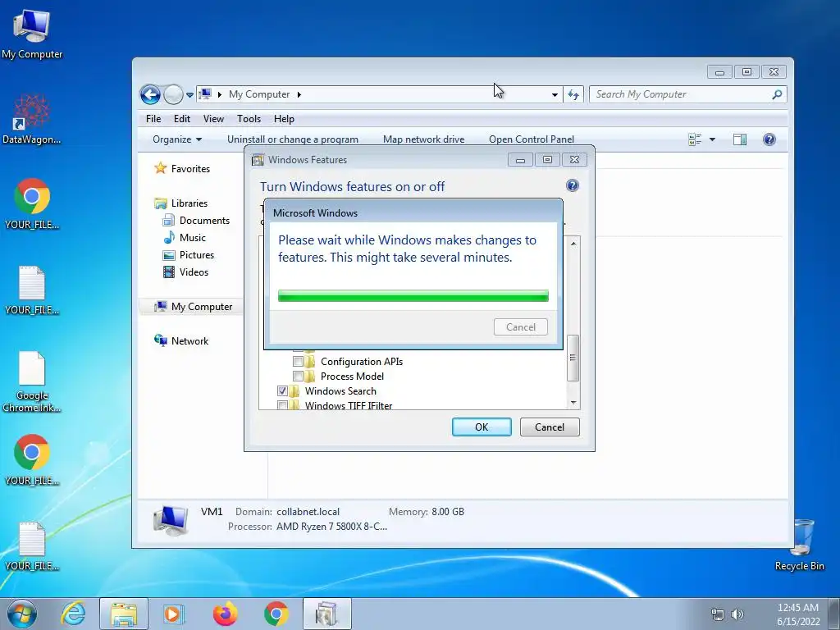Open the Organize dropdown
840x630 pixels.
coord(177,139)
